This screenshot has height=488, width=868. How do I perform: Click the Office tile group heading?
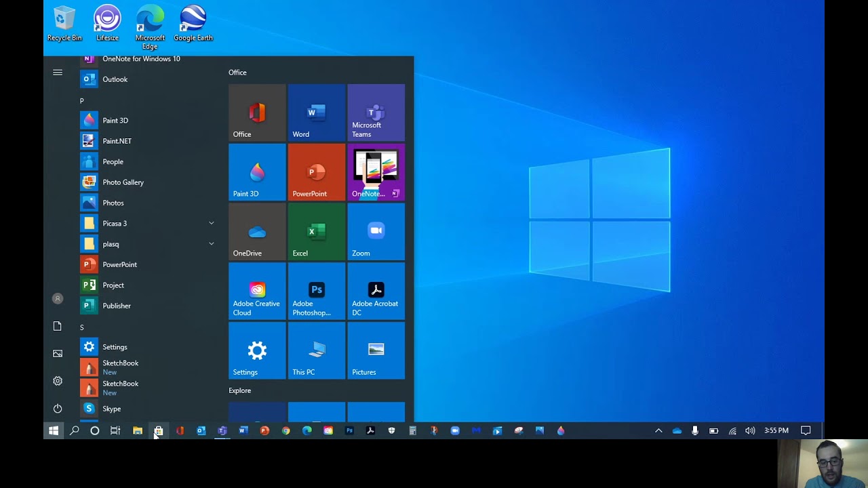point(237,73)
